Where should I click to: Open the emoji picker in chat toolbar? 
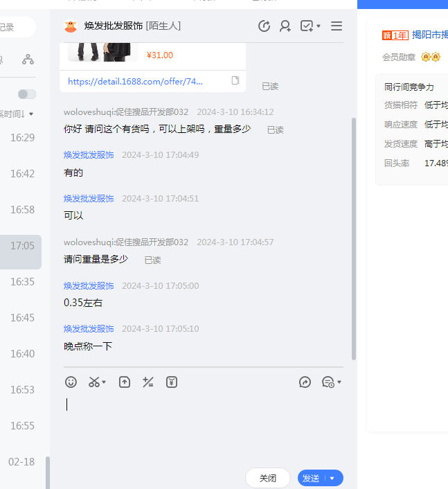pyautogui.click(x=71, y=382)
